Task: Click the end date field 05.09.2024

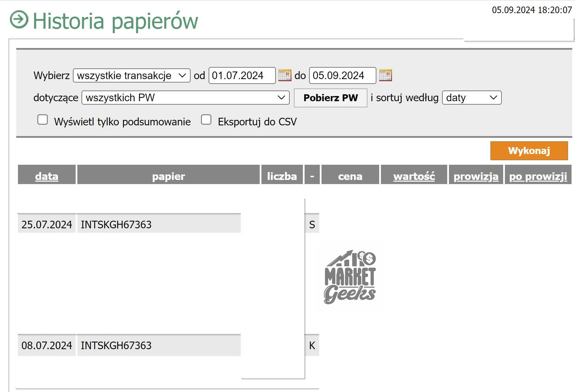Action: [342, 76]
